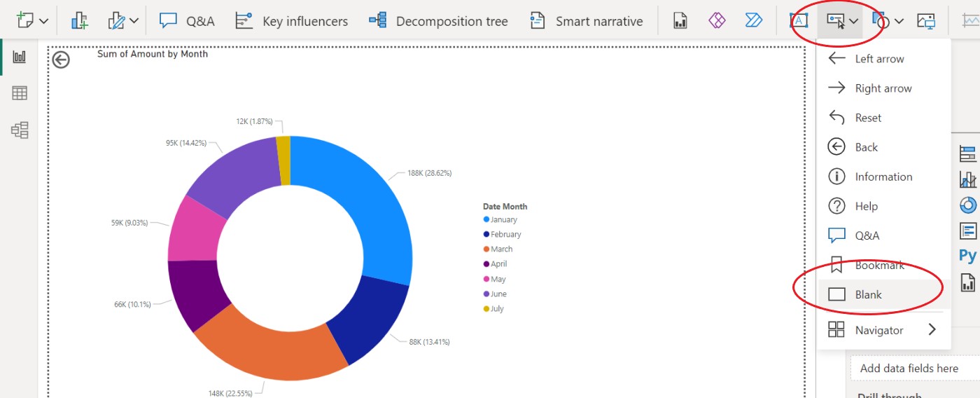Insert an Image from the toolbar
This screenshot has height=398, width=980.
(926, 21)
